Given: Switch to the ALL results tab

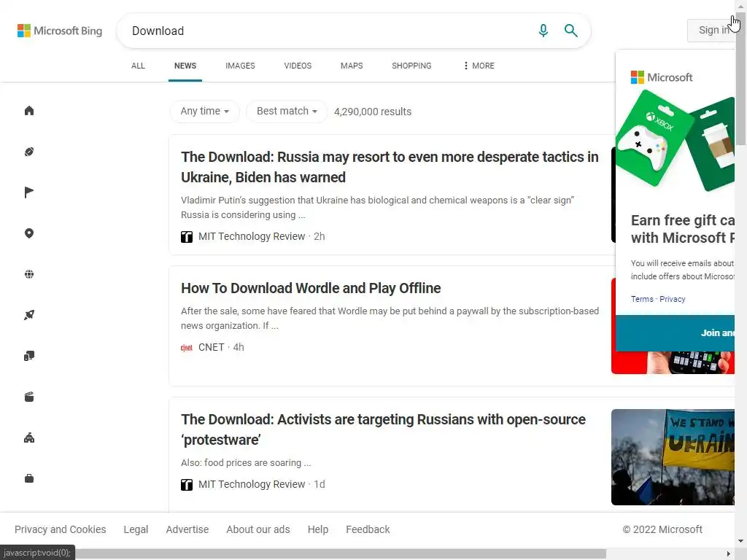Looking at the screenshot, I should click(x=138, y=66).
